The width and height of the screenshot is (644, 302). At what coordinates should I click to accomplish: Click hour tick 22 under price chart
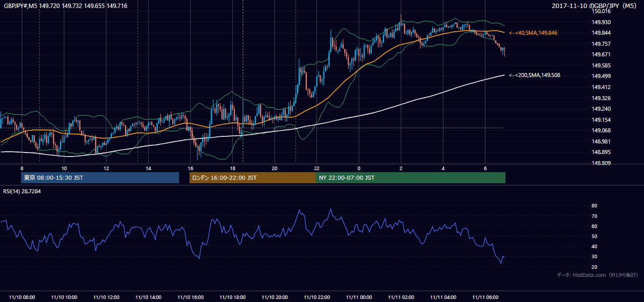[x=316, y=168]
